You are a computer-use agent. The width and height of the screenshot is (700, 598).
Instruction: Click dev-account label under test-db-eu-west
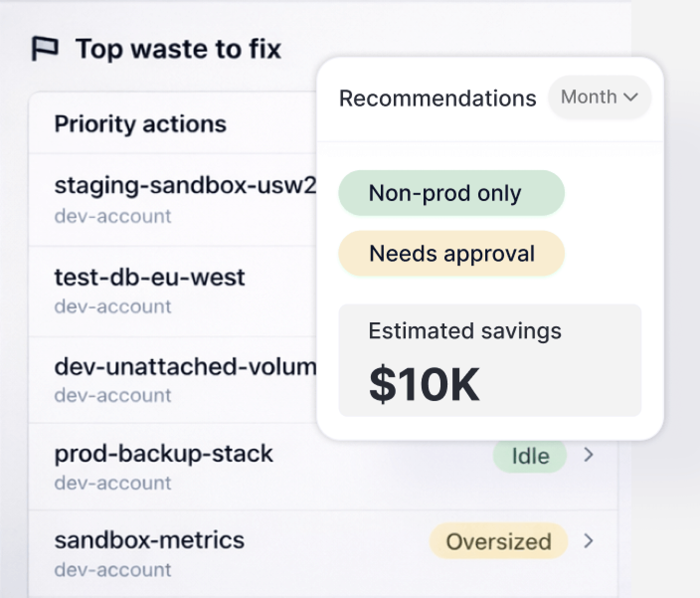(113, 306)
